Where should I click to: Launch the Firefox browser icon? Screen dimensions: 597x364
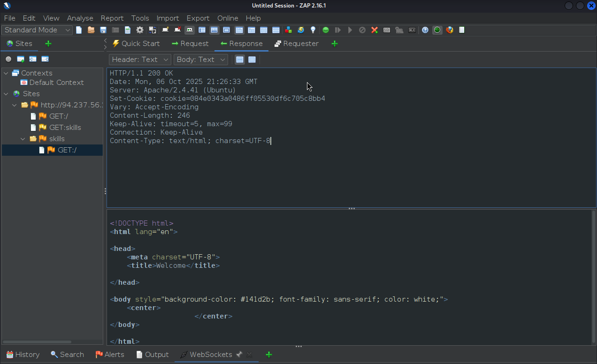pos(450,30)
